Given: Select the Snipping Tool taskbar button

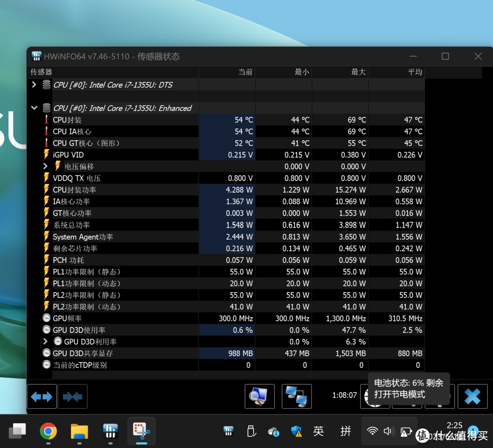Looking at the screenshot, I should coord(142,431).
